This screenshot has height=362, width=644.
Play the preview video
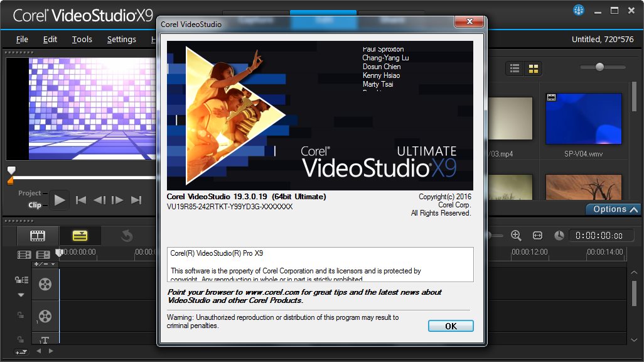click(x=60, y=200)
